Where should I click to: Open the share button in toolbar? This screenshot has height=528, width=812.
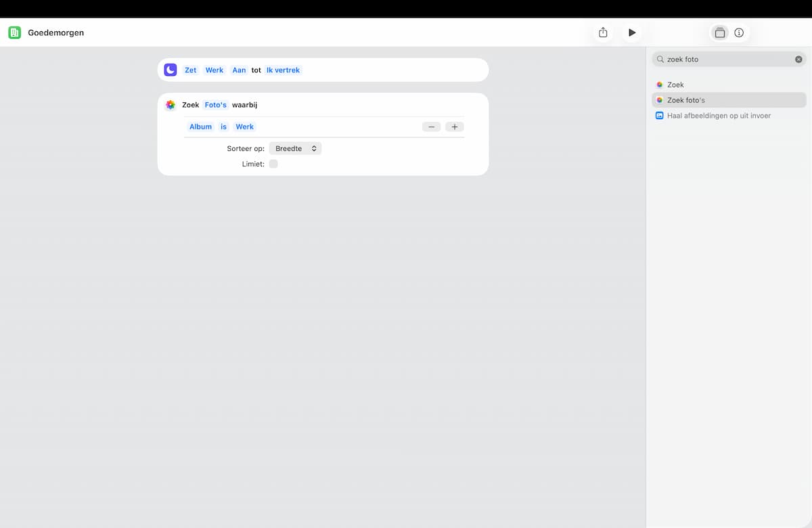tap(603, 32)
